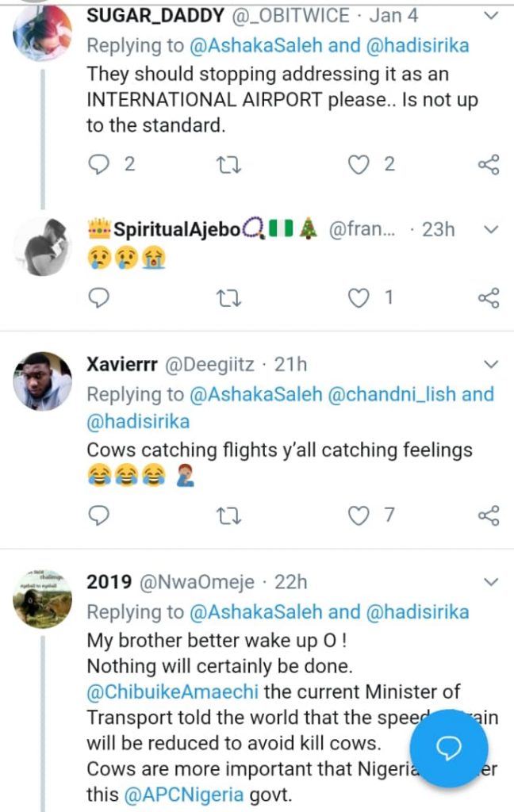View the 2019 @NwaOmeje avatar
Screen dimensions: 514x812
click(43, 597)
